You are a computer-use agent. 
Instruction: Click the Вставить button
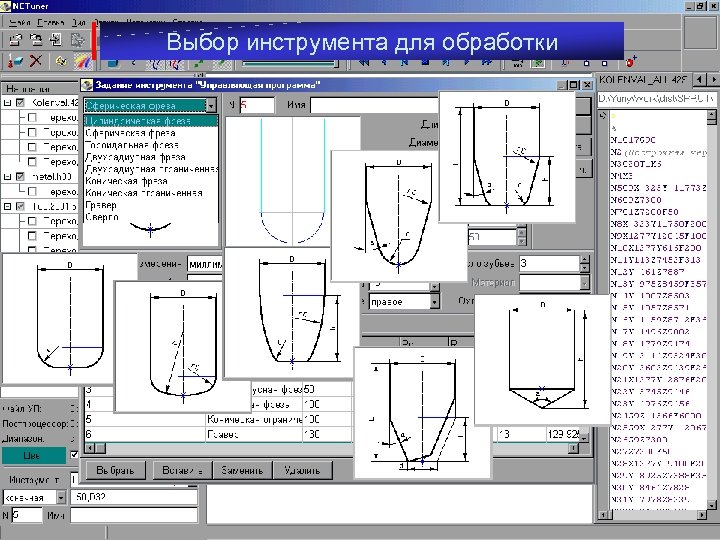tap(182, 470)
